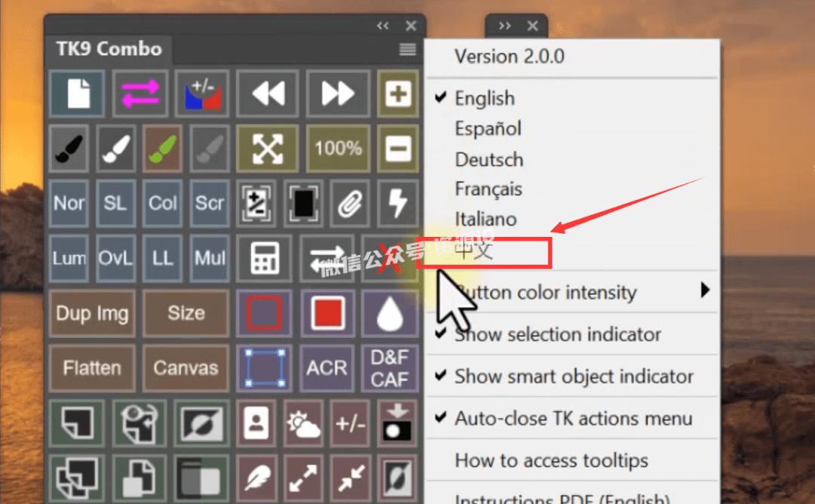
Task: Click the magenta swap arrows icon
Action: [140, 94]
